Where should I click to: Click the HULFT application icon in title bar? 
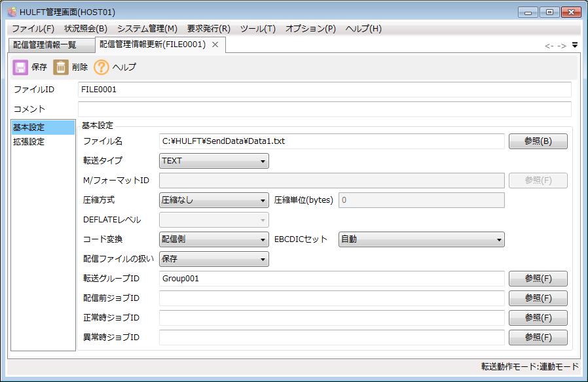(x=12, y=12)
